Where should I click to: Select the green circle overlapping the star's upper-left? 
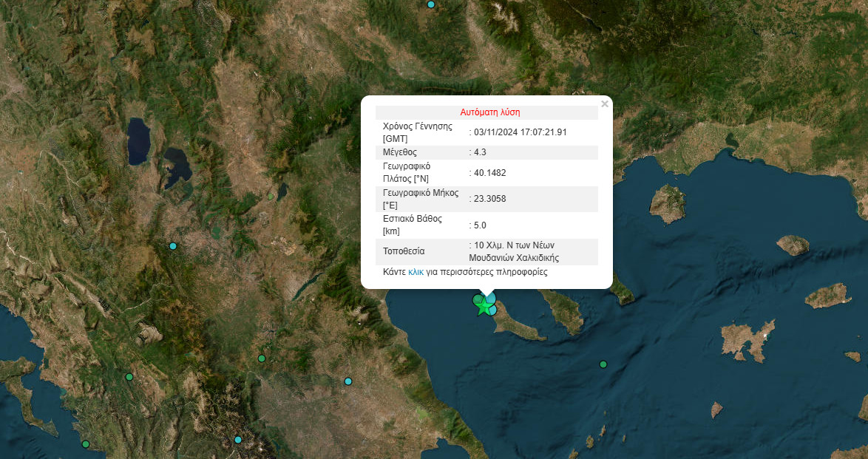point(478,299)
